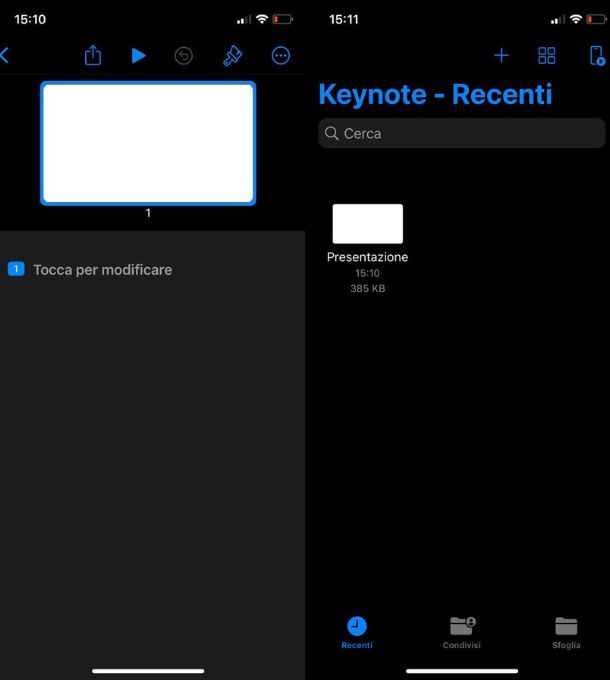Tap the Presentazione file name

click(x=368, y=257)
